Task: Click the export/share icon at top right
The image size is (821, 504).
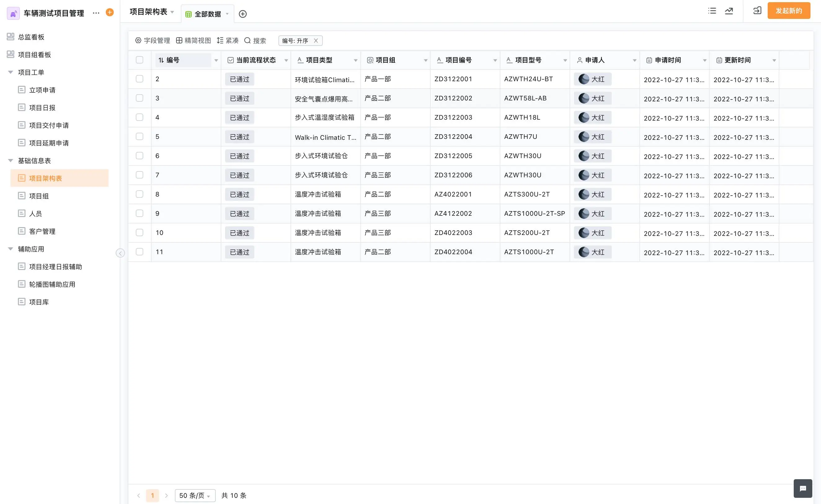Action: pyautogui.click(x=757, y=11)
